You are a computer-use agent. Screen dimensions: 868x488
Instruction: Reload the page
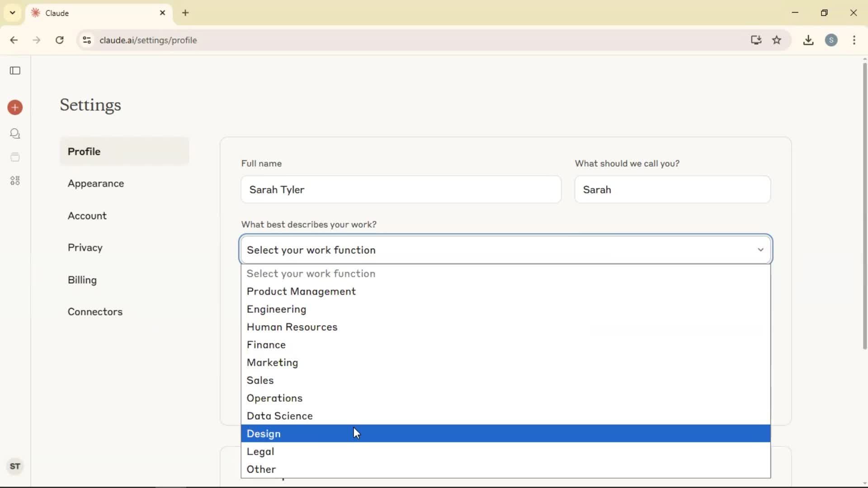(60, 40)
